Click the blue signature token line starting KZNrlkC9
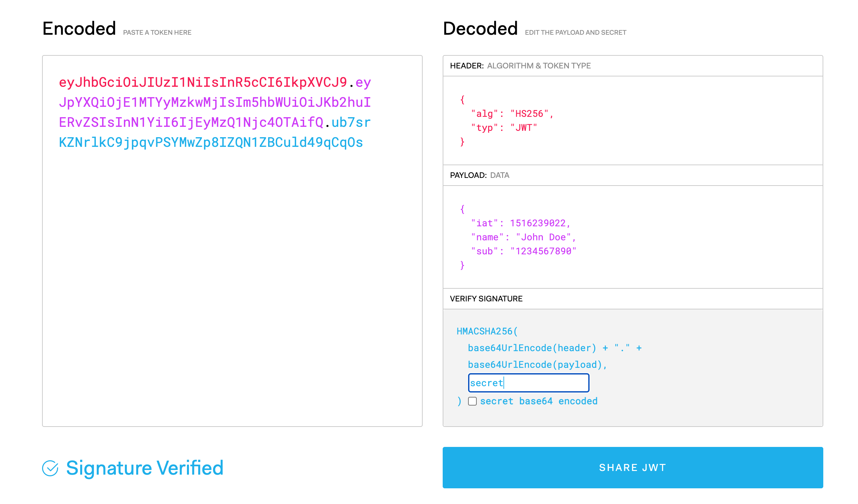The width and height of the screenshot is (858, 504). 211,143
